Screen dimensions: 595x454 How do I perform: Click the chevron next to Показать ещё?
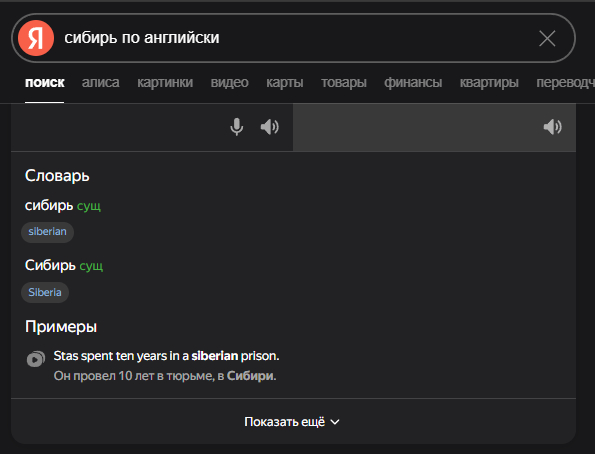click(335, 422)
